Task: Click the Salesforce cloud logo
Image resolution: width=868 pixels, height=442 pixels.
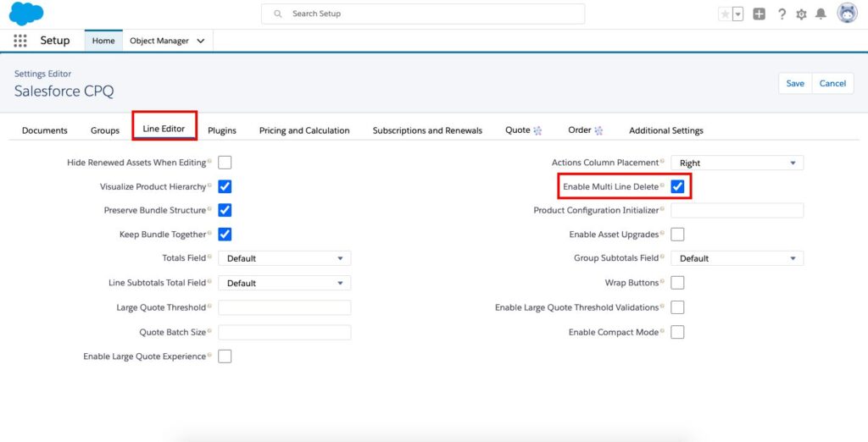Action: 26,14
